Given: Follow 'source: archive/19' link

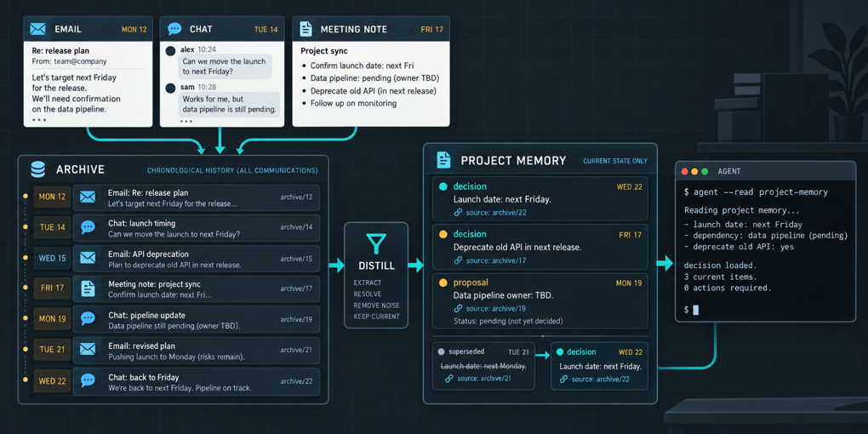Looking at the screenshot, I should 496,308.
